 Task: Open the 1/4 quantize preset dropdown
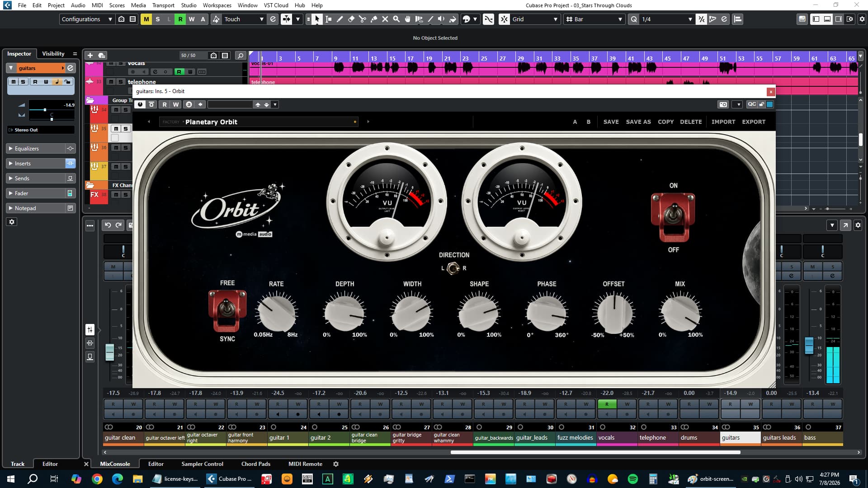tap(666, 19)
